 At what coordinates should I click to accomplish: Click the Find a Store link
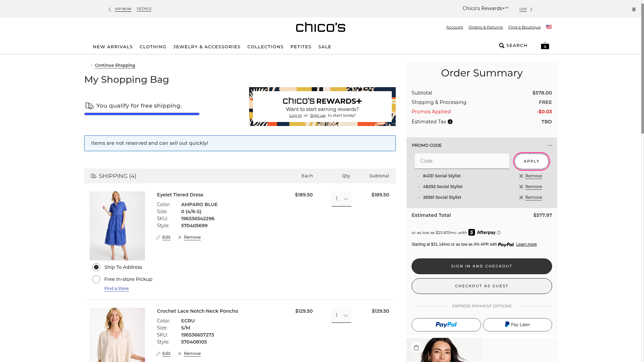pos(116,289)
